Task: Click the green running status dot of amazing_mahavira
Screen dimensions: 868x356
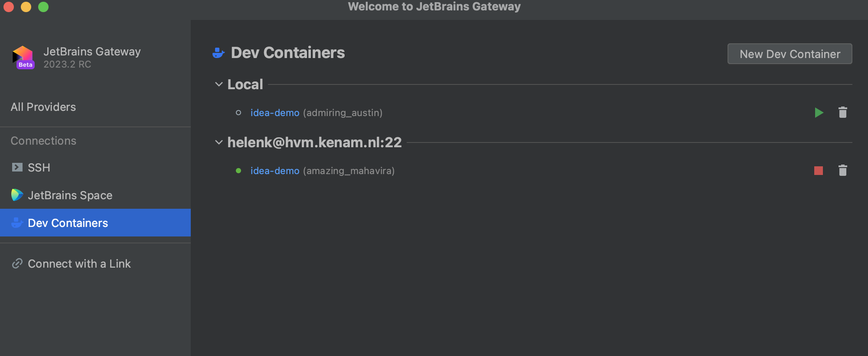Action: [238, 171]
